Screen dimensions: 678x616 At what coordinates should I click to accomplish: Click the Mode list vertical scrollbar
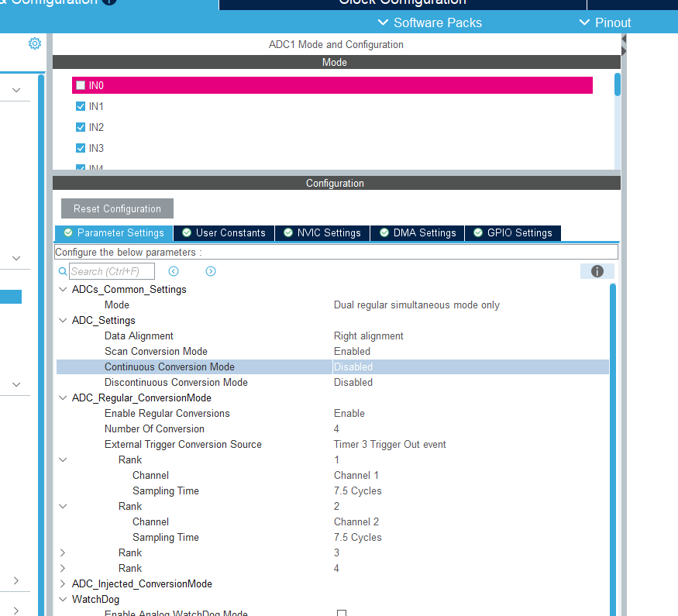point(617,85)
